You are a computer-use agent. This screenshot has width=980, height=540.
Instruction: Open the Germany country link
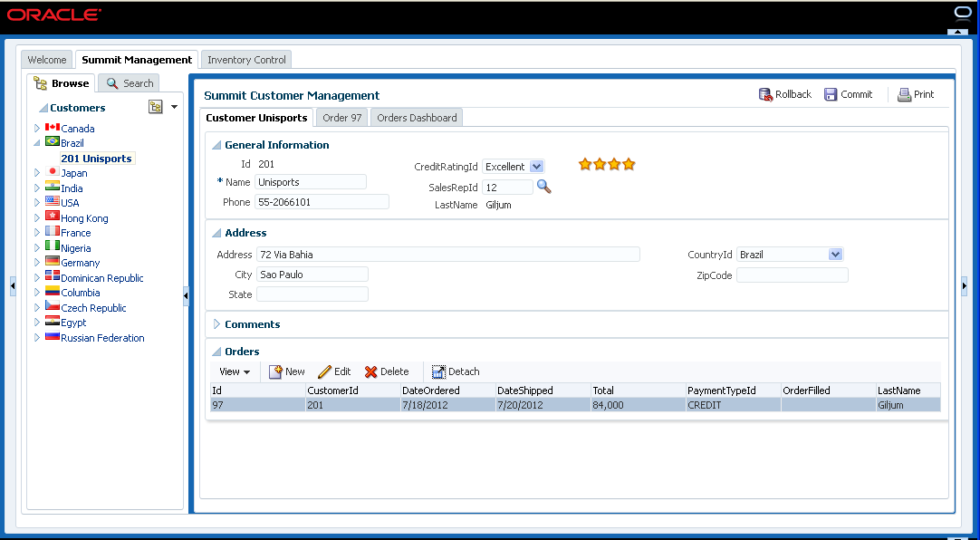pos(80,263)
